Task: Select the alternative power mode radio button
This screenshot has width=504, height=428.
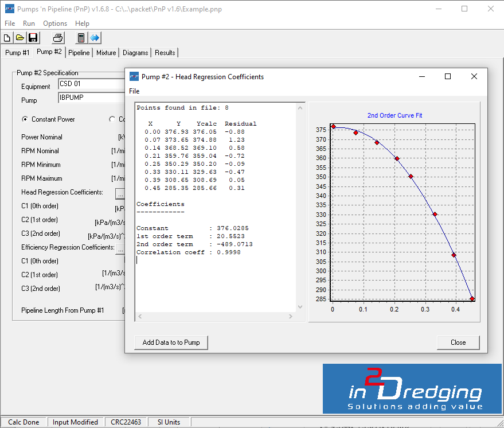Action: click(112, 119)
